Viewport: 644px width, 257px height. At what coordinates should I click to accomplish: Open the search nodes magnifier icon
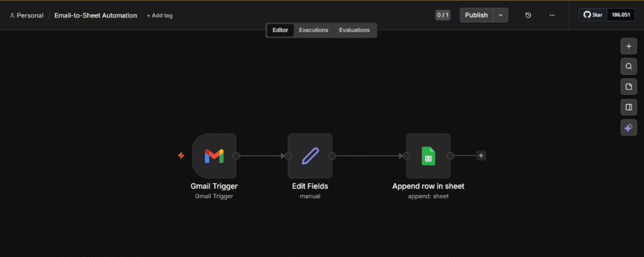tap(629, 66)
